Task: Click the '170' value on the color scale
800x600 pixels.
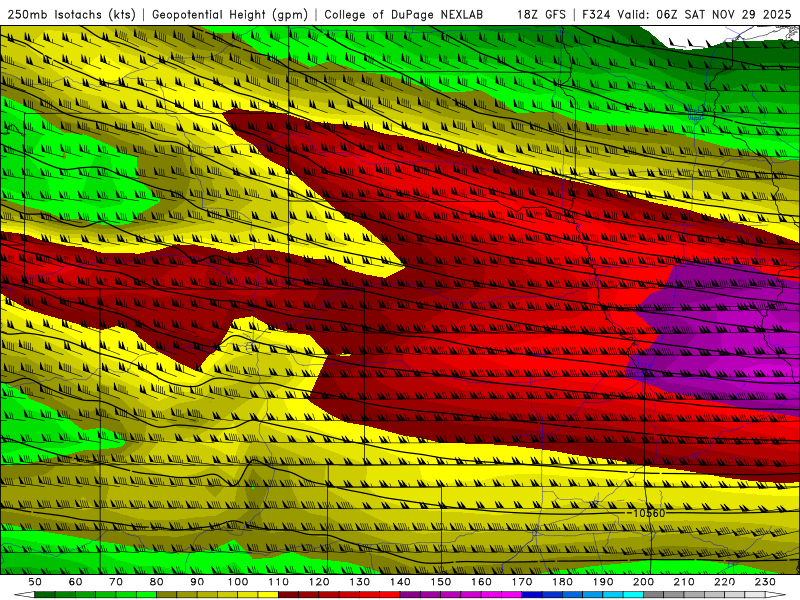Action: click(x=522, y=582)
